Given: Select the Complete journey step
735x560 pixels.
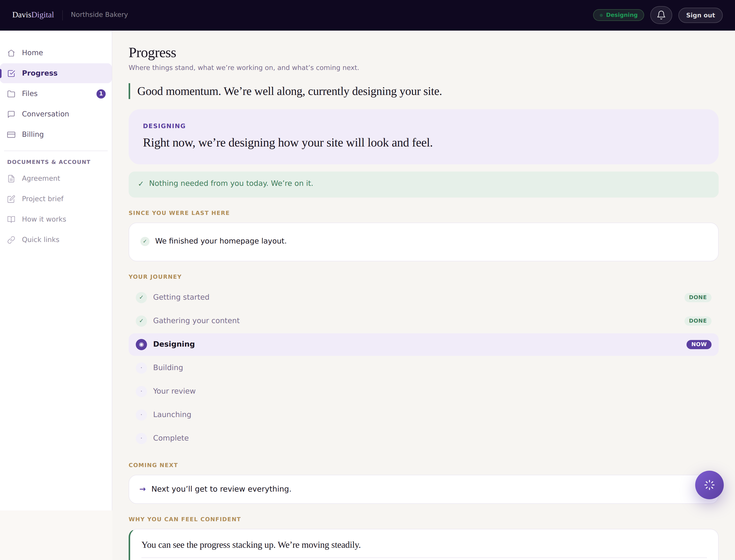Looking at the screenshot, I should (423, 438).
